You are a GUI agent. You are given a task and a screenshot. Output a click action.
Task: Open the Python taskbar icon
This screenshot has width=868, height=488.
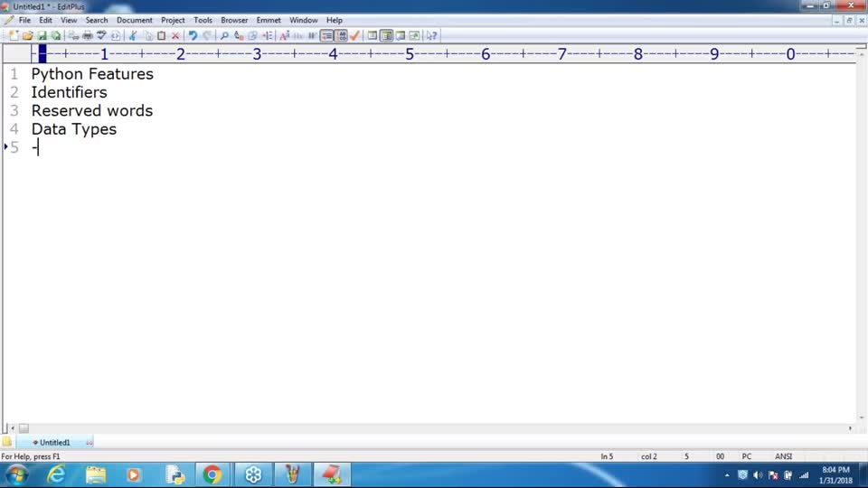click(x=175, y=474)
